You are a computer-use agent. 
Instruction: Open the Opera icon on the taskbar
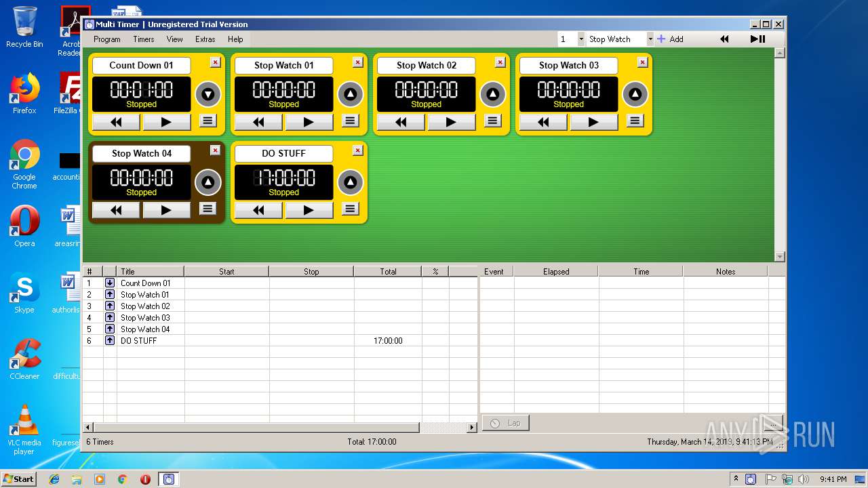pyautogui.click(x=145, y=479)
